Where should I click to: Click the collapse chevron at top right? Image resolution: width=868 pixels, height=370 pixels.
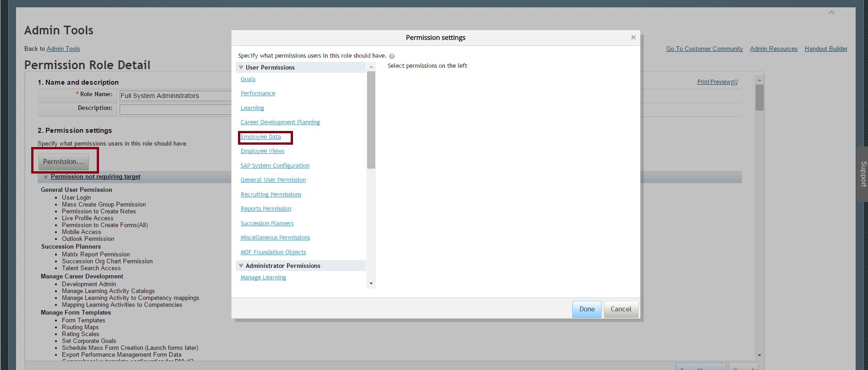pos(831,13)
